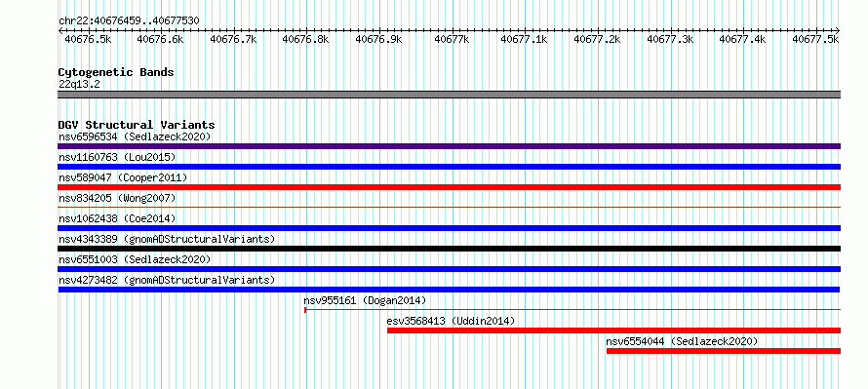868x389 pixels.
Task: Select the red nsv589047 variant bar
Action: pos(449,187)
